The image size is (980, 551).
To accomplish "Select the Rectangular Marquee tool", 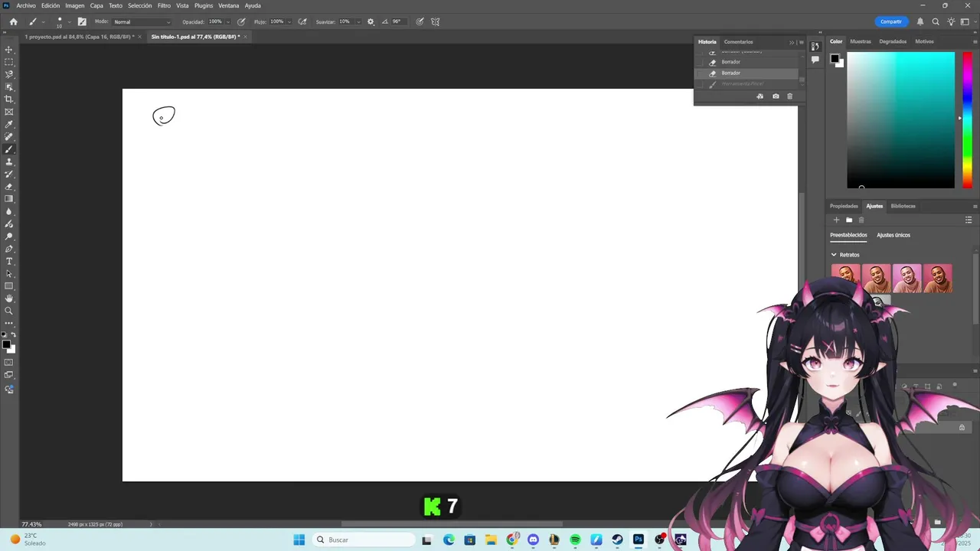I will [x=9, y=62].
